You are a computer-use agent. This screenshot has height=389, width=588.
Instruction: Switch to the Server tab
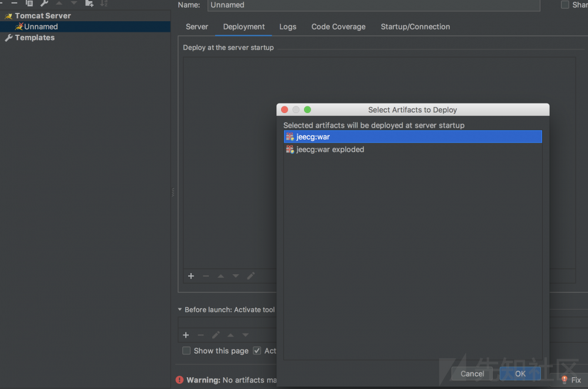[197, 26]
